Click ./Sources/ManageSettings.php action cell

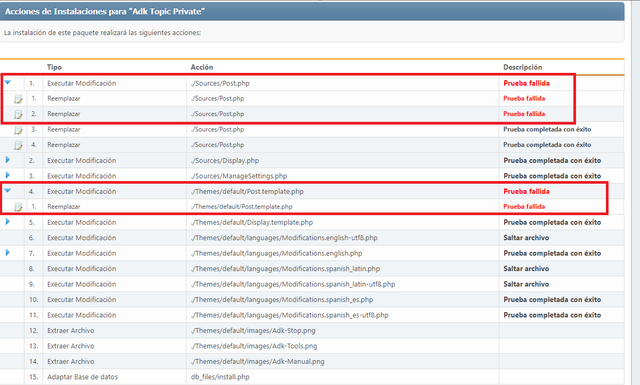point(239,176)
